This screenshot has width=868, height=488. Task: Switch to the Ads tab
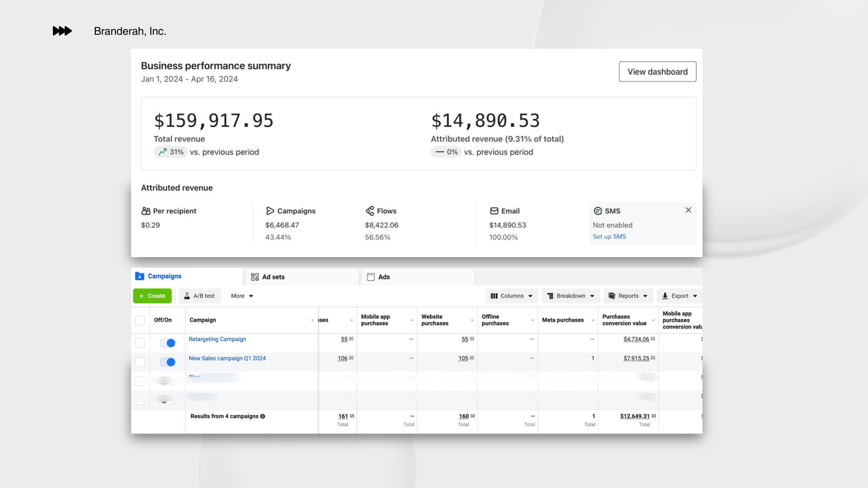[x=418, y=277]
